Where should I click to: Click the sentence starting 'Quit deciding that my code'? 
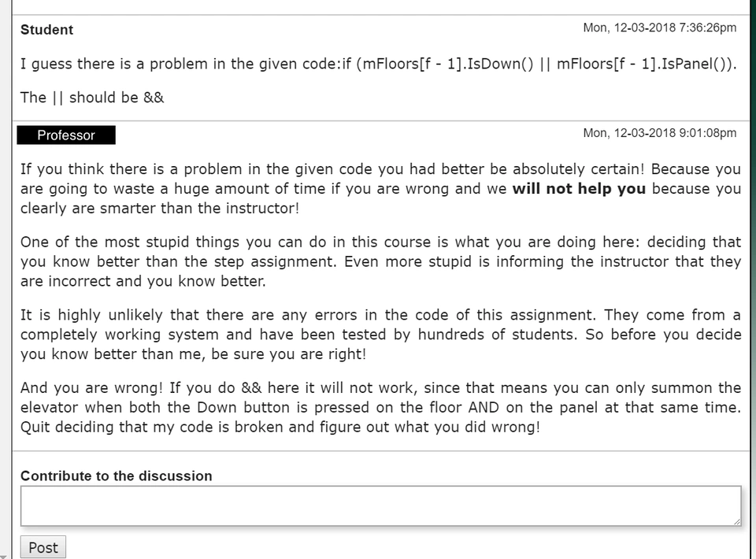coord(280,428)
